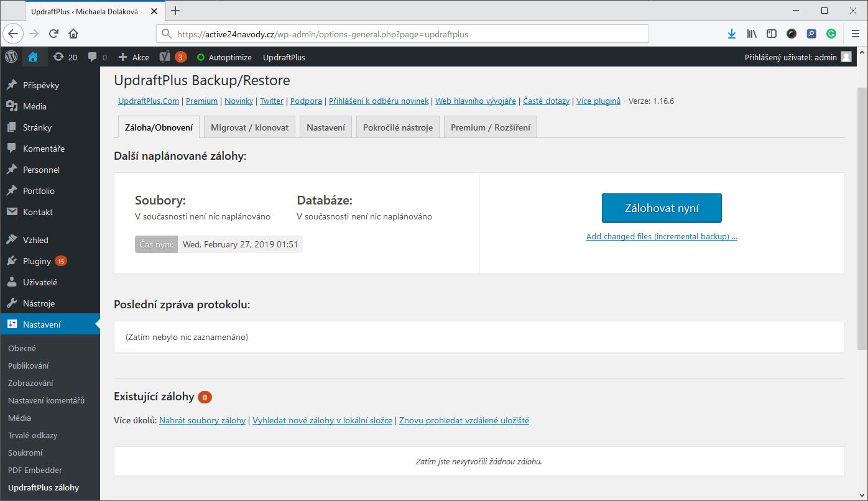Open Yoast SEO notifications with badge 3
The width and height of the screenshot is (868, 501).
(x=173, y=57)
